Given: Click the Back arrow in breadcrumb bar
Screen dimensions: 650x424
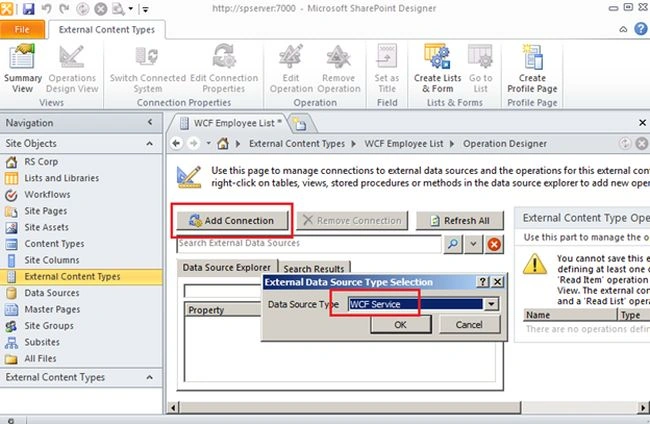Looking at the screenshot, I should [177, 143].
